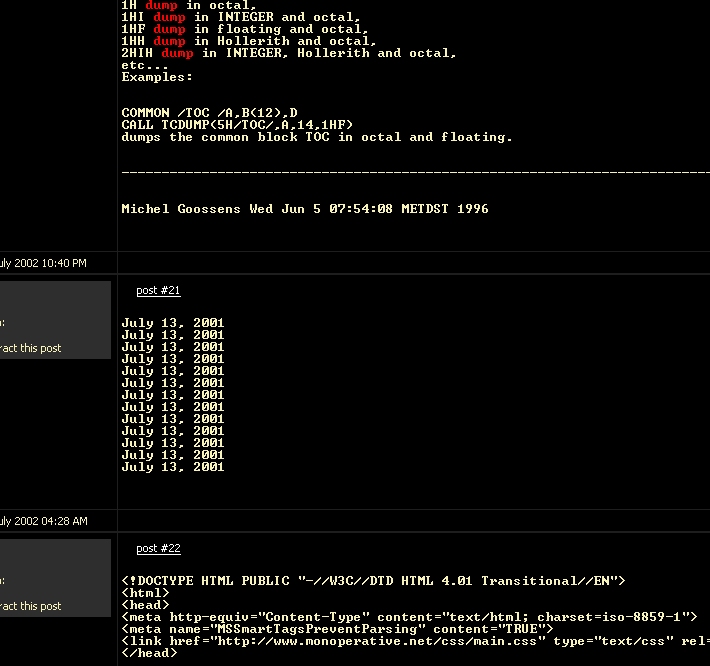This screenshot has width=710, height=666.
Task: Click the gray author panel of post #21
Action: tap(55, 320)
